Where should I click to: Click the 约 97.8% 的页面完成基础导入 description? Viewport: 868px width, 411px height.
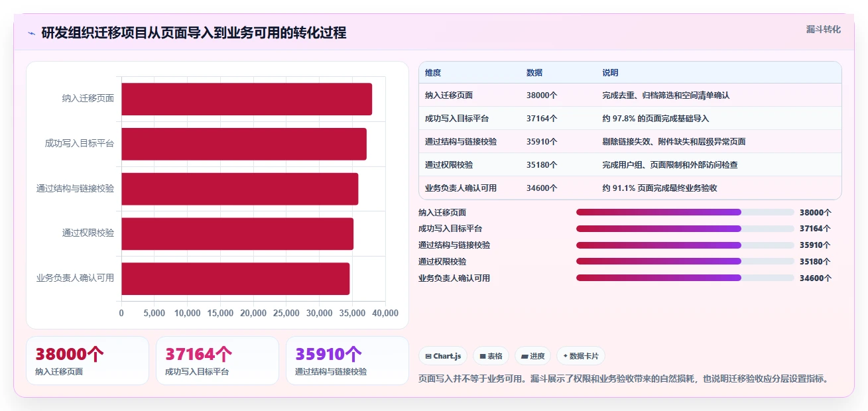[656, 119]
